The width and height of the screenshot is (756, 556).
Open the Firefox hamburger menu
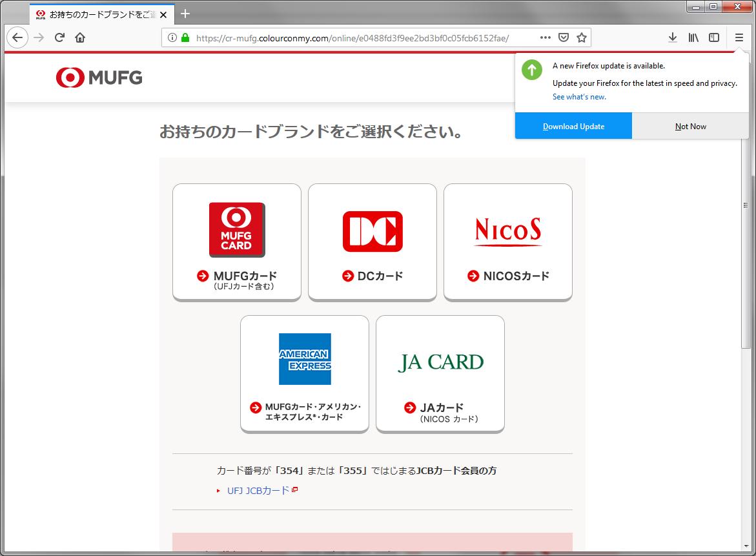[x=739, y=37]
